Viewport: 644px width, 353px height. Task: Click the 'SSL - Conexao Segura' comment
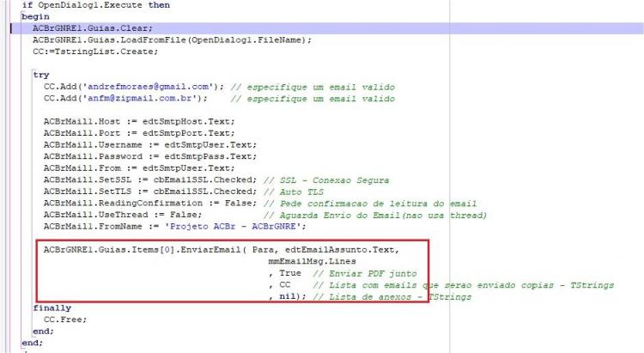[326, 180]
